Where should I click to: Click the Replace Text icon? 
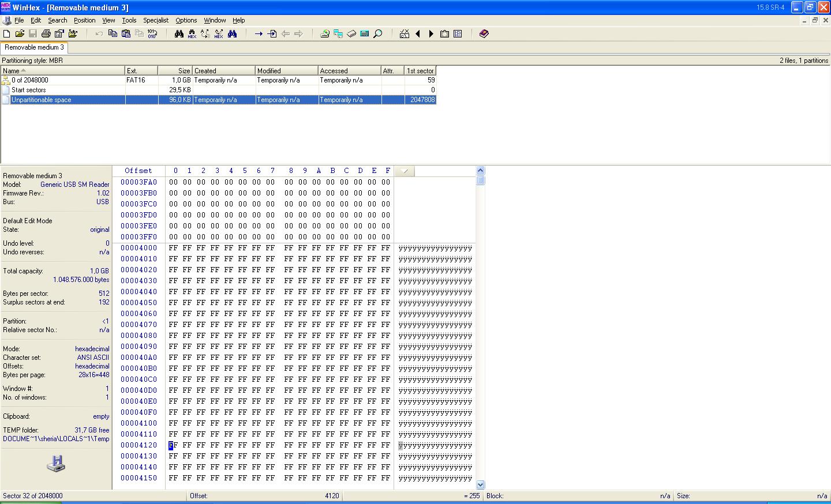point(205,34)
